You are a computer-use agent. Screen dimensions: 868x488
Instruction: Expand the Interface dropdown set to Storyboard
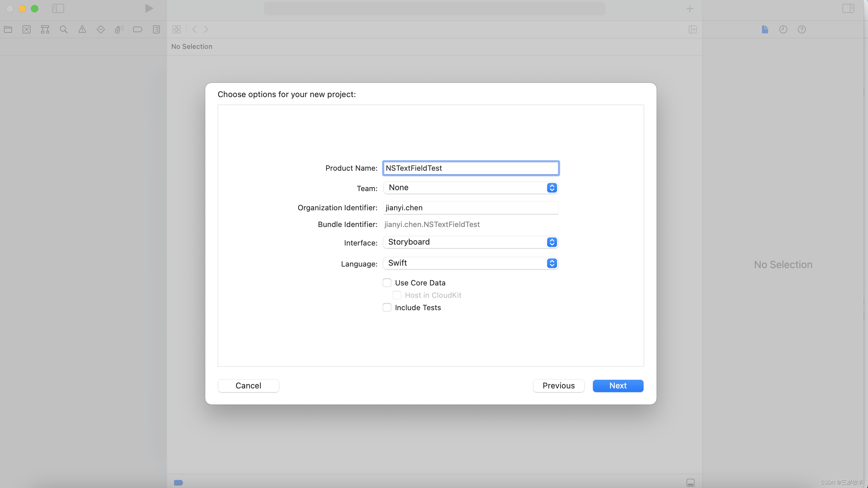click(x=470, y=242)
